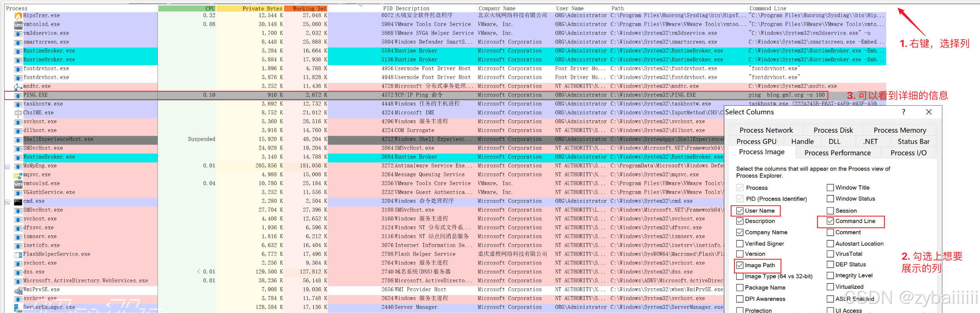Sort by Command Line column header
This screenshot has height=313, width=980.
(x=817, y=8)
